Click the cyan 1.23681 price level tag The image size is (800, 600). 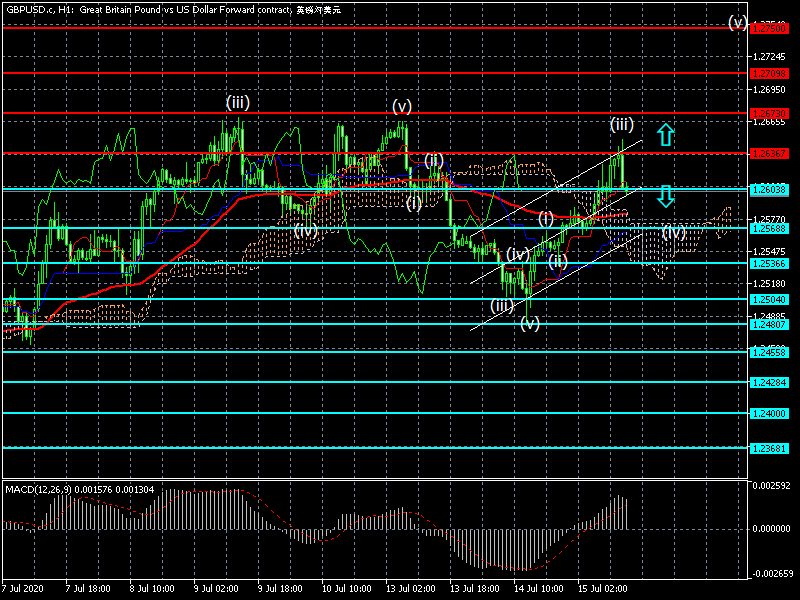tap(769, 448)
